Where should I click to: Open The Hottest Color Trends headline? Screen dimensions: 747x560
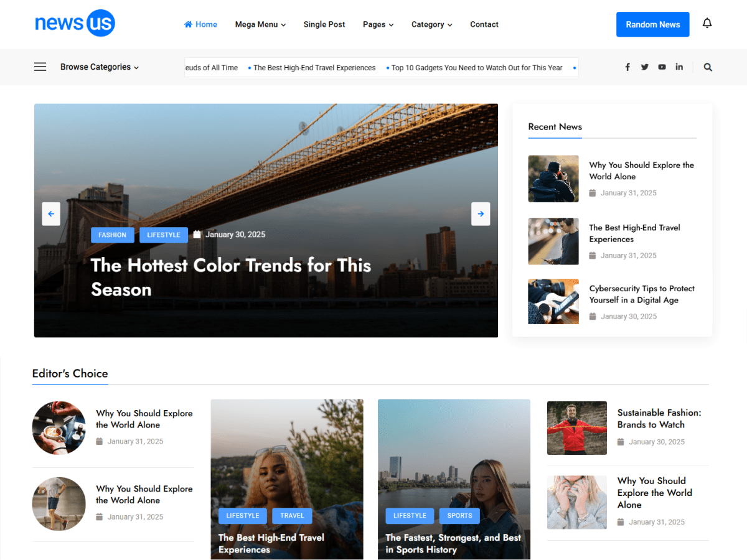tap(231, 278)
